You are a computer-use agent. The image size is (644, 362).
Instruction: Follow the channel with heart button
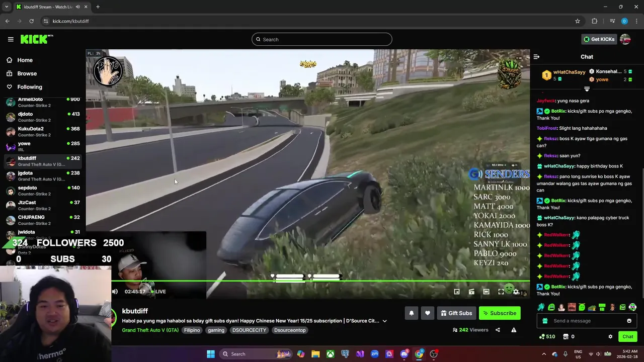click(427, 313)
